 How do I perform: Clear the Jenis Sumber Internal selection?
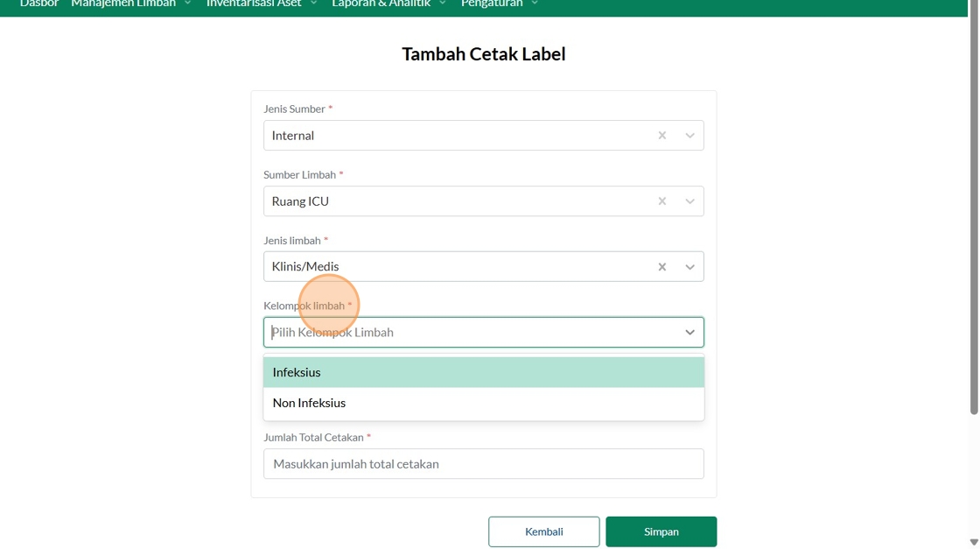[661, 135]
